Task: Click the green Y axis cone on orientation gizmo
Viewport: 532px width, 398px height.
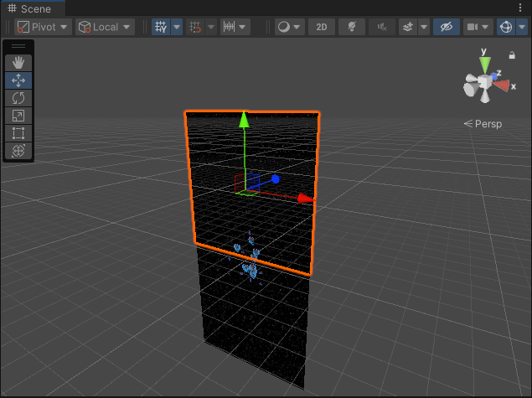Action: point(483,62)
